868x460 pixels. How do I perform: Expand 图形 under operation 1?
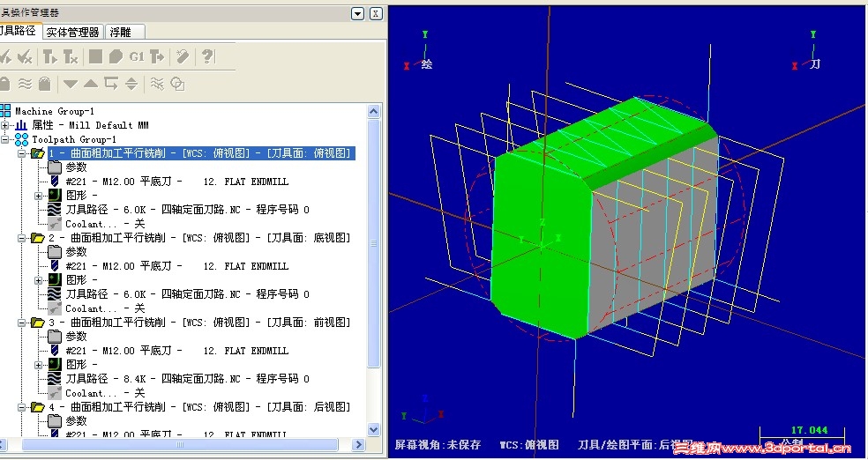[38, 196]
